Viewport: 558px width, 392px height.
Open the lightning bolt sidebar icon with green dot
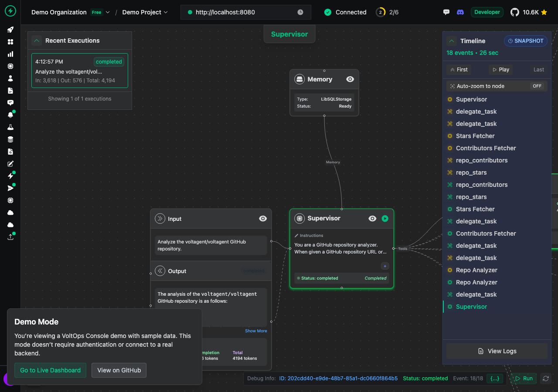10,176
